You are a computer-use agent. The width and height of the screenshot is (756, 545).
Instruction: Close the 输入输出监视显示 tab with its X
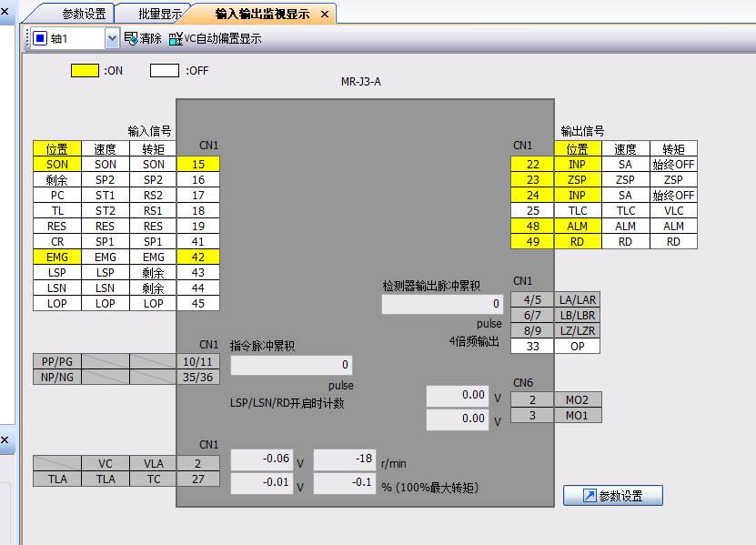[x=323, y=15]
